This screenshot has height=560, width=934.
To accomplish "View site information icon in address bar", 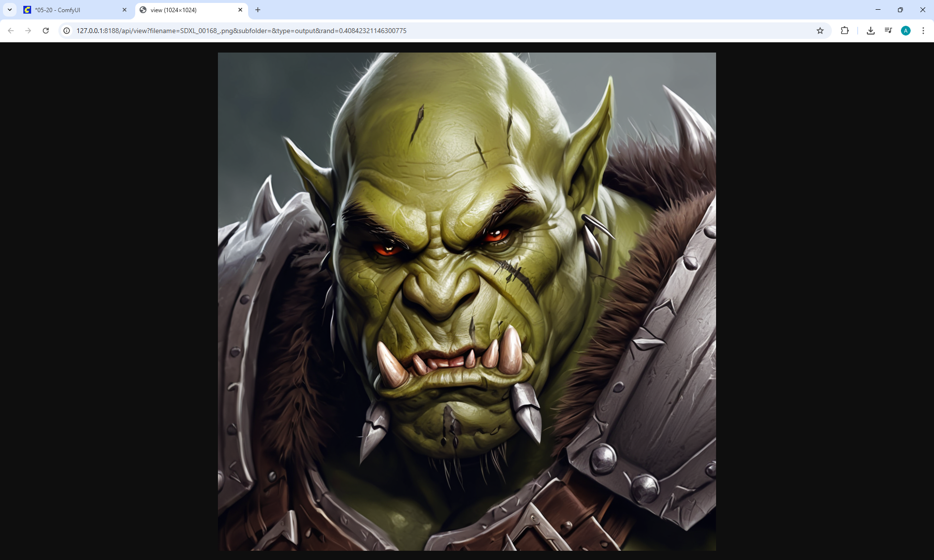I will click(67, 31).
